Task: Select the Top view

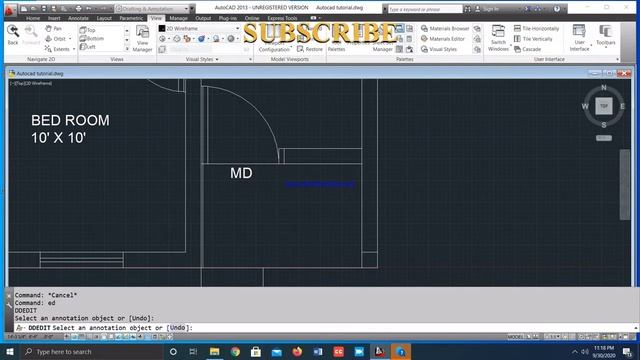Action: (88, 30)
